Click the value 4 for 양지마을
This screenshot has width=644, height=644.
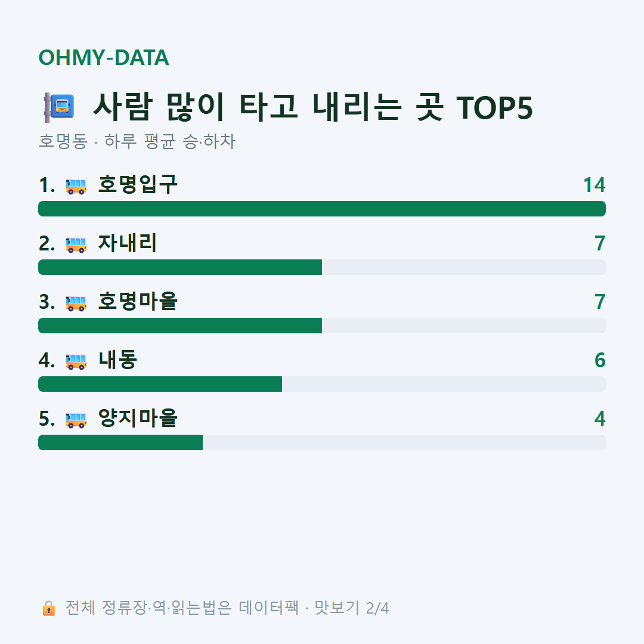tap(600, 419)
